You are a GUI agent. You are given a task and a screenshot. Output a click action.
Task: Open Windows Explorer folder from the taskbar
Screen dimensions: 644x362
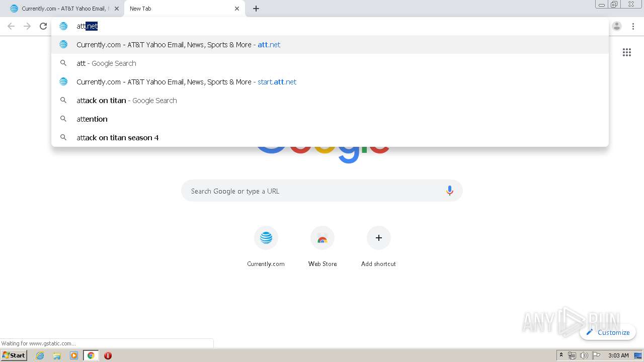57,355
